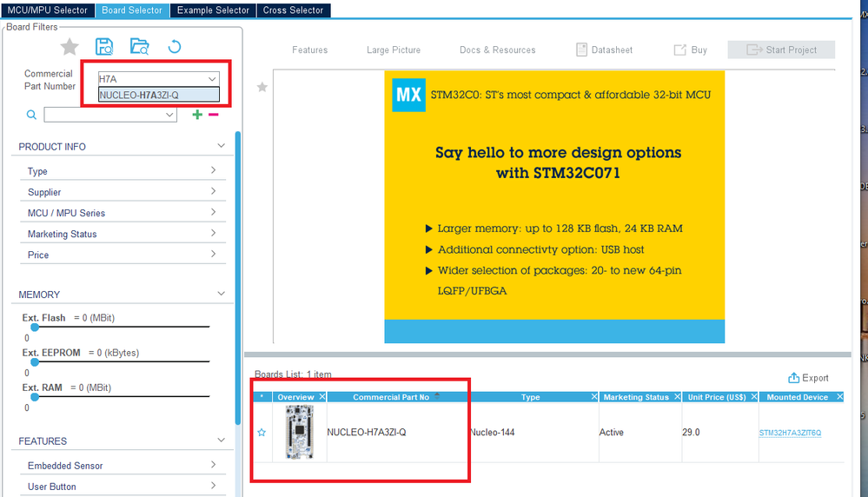Open Commercial Part Number dropdown
868x497 pixels.
212,79
